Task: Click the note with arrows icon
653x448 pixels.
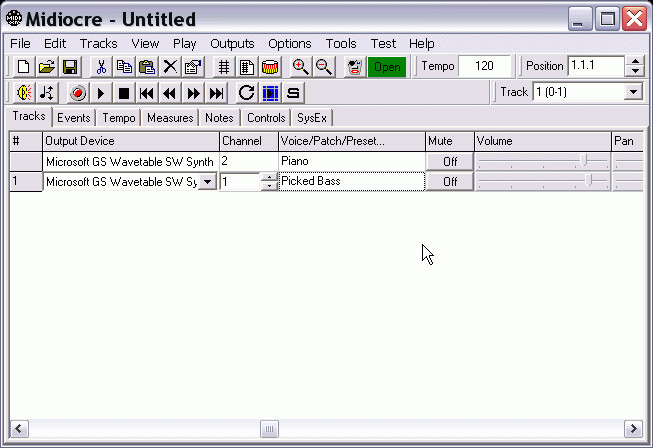Action: pyautogui.click(x=47, y=92)
